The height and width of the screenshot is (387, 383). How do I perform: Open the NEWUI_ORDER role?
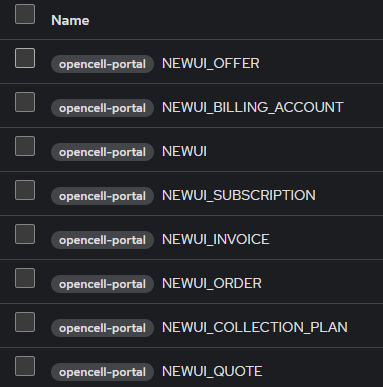211,283
